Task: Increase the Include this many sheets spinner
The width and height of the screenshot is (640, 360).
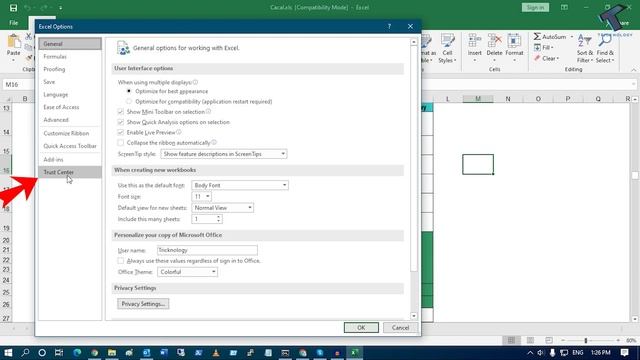Action: (219, 217)
